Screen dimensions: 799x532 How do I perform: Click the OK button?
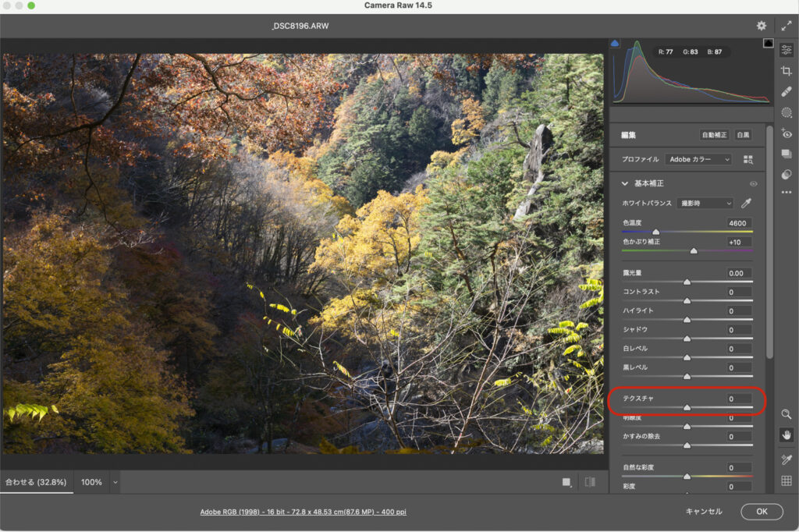tap(762, 512)
